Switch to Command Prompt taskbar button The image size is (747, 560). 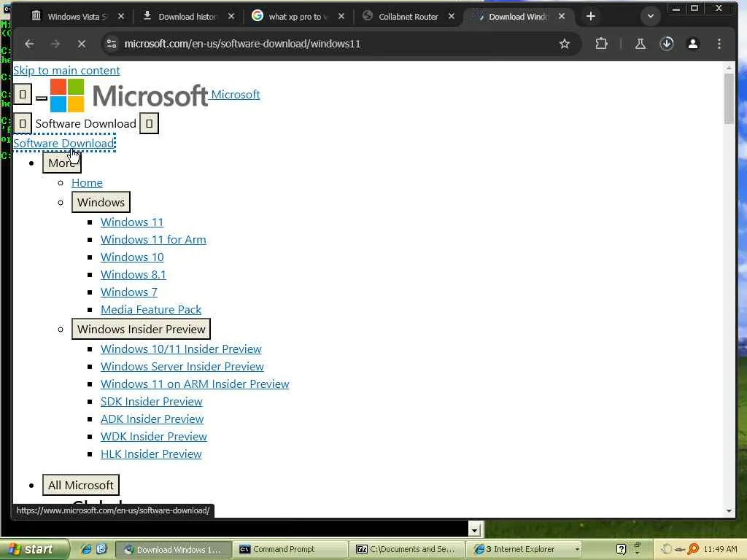(290, 550)
